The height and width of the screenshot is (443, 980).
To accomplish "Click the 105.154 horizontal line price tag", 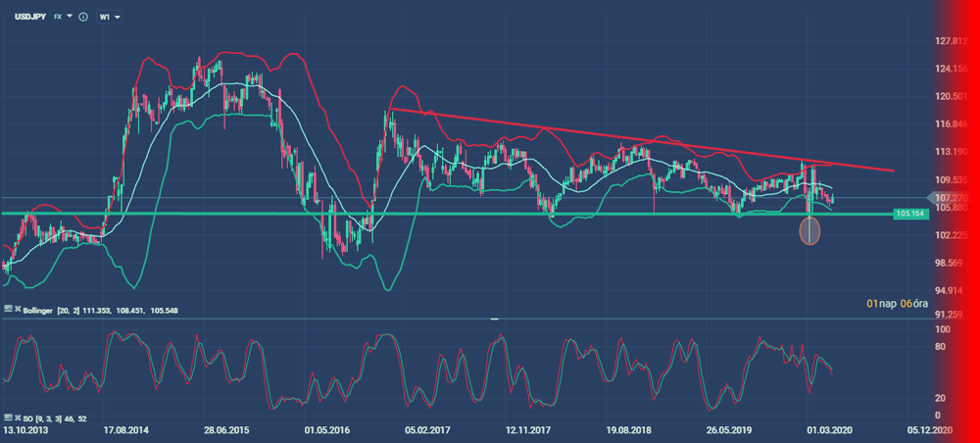I will click(x=909, y=213).
